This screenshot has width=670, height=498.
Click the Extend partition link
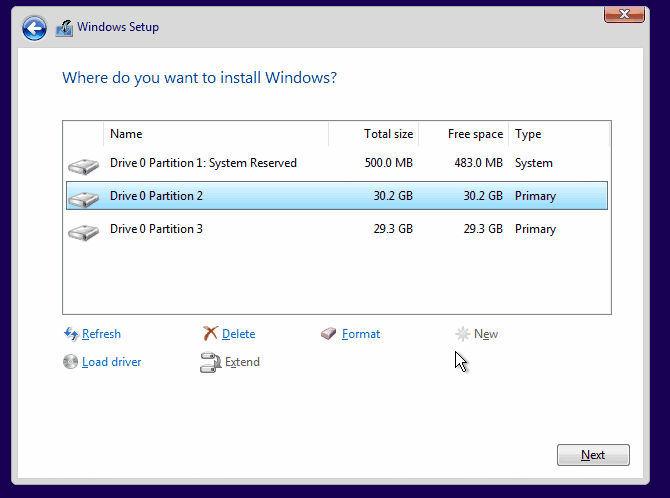click(x=242, y=362)
